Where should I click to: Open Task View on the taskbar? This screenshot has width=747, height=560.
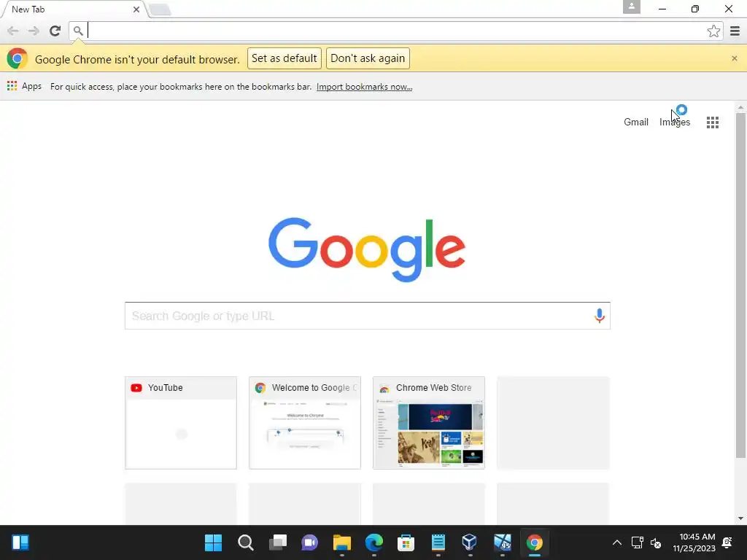pyautogui.click(x=278, y=542)
